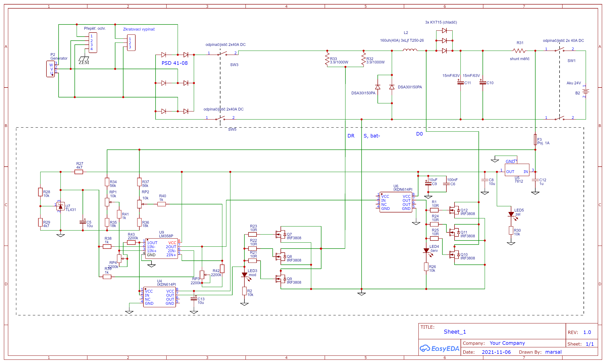Click the R33 3.9/1000W resistor symbol
Image resolution: width=606 pixels, height=364 pixels.
coord(327,59)
